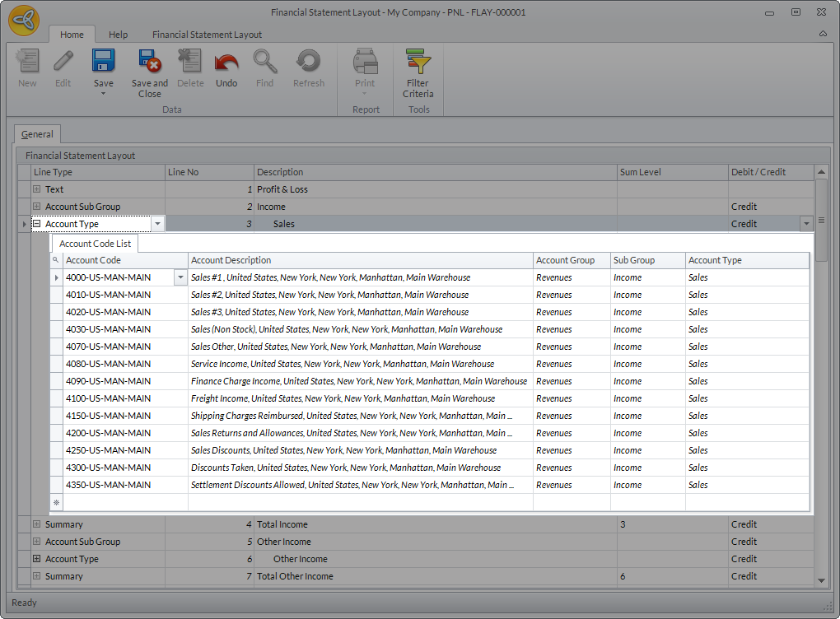Select the Account Code List tab
840x619 pixels.
pyautogui.click(x=95, y=244)
